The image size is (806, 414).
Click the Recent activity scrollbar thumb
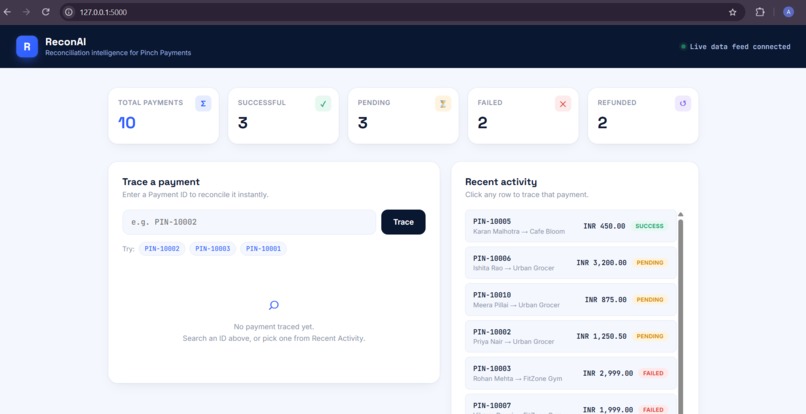681,316
